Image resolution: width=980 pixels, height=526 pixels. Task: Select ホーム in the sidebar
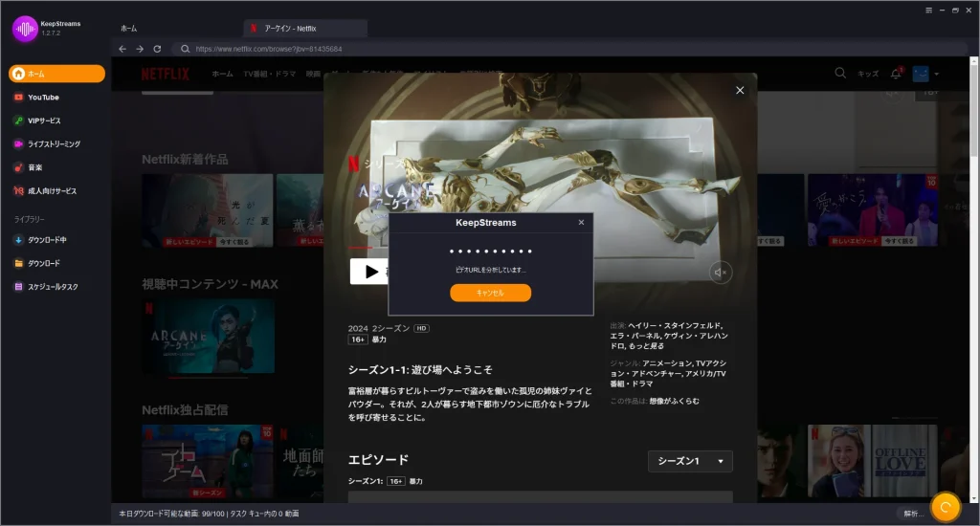point(56,74)
